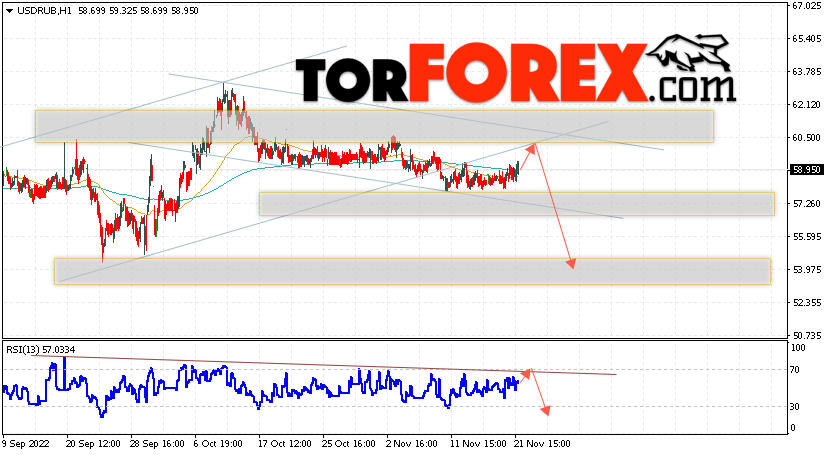
Task: Click time axis label 28 Sep 16:00
Action: click(157, 444)
